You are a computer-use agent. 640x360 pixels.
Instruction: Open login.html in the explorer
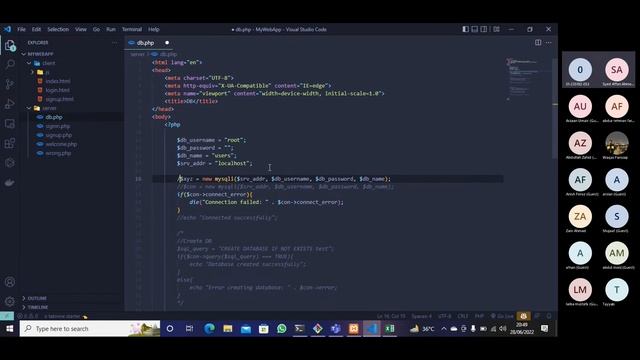pyautogui.click(x=58, y=90)
